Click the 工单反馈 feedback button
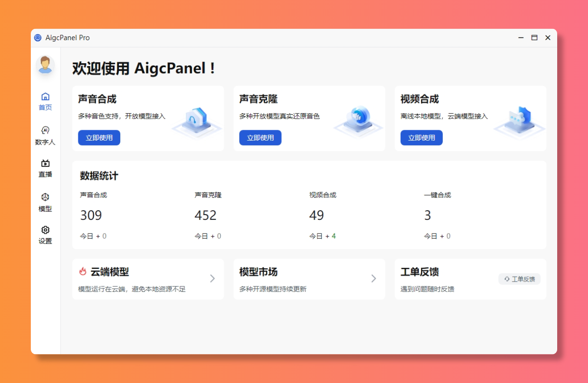Screen dimensions: 588x383 point(519,278)
